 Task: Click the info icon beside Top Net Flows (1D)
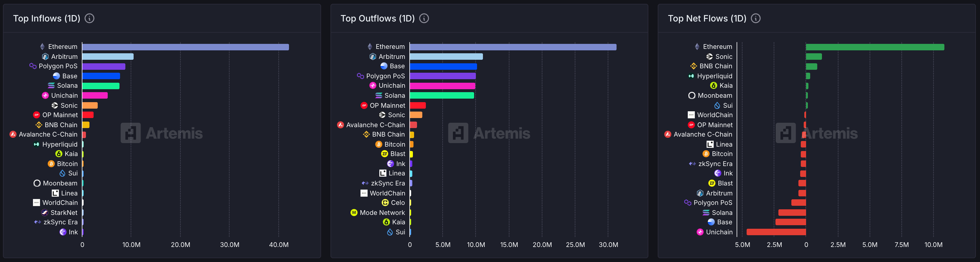756,18
